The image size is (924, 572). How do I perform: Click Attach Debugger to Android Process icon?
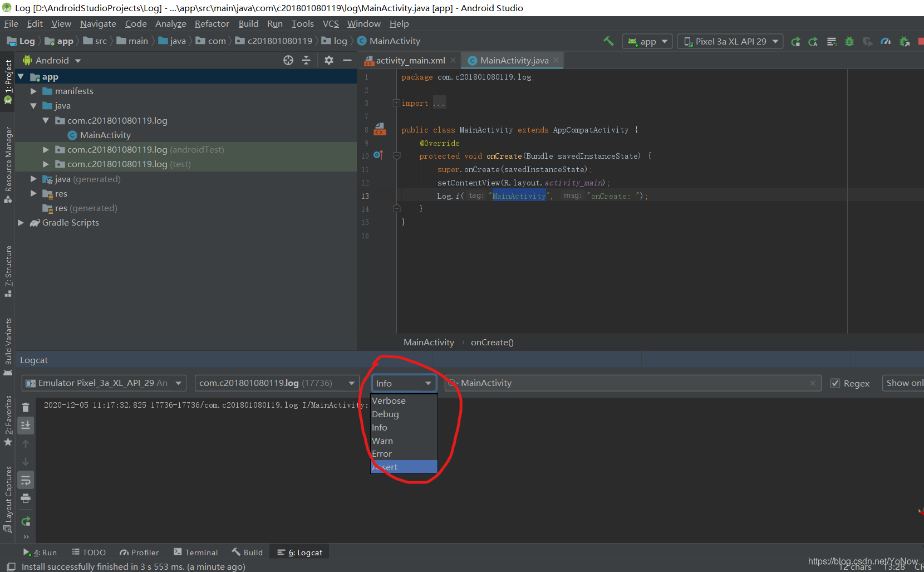(905, 42)
